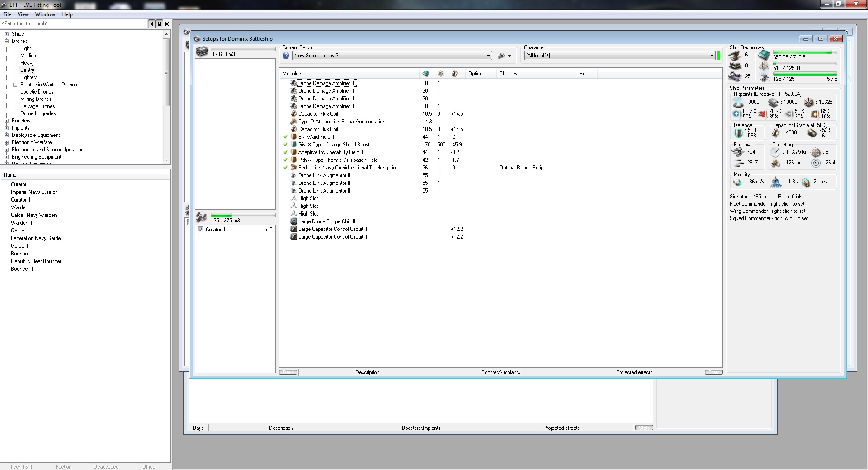Click the drone bay icon above Curator II
Viewport: 868px width, 470px height.
point(202,217)
